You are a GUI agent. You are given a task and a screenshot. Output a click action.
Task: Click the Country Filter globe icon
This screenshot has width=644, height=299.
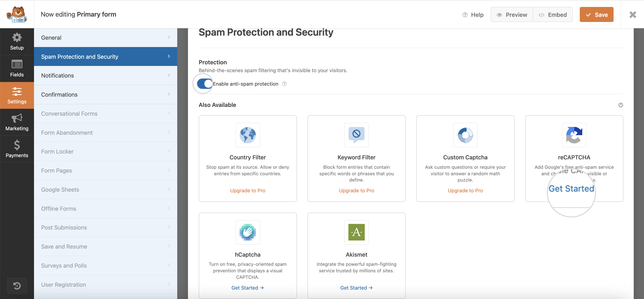[247, 135]
